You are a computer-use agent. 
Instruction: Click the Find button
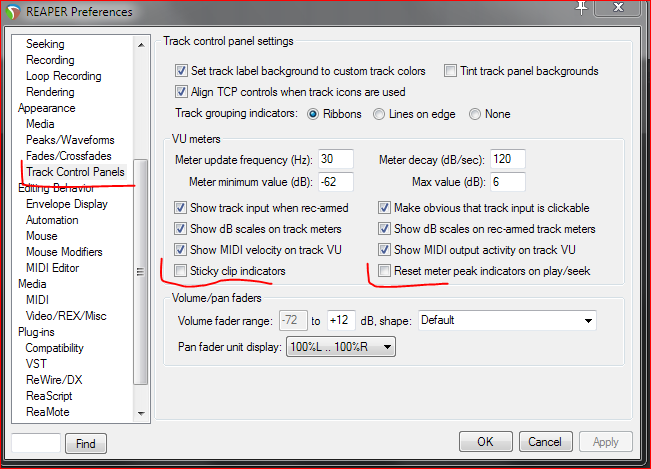click(x=86, y=444)
